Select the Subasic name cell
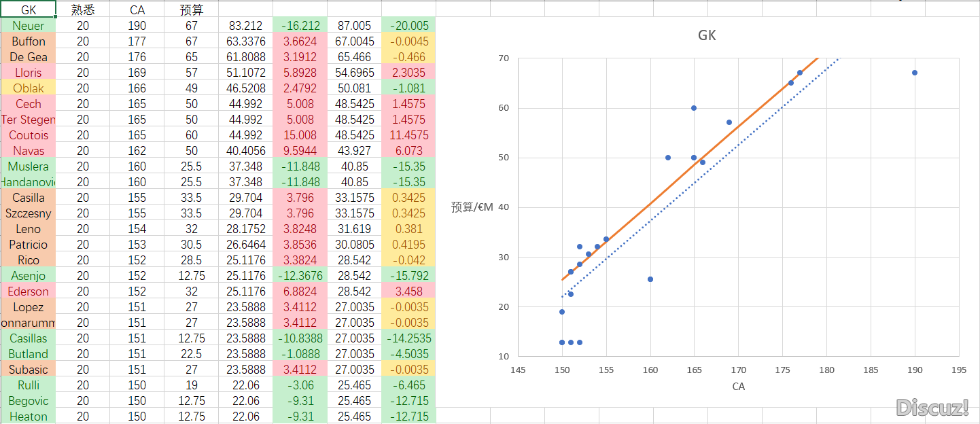The image size is (980, 424). pyautogui.click(x=29, y=370)
